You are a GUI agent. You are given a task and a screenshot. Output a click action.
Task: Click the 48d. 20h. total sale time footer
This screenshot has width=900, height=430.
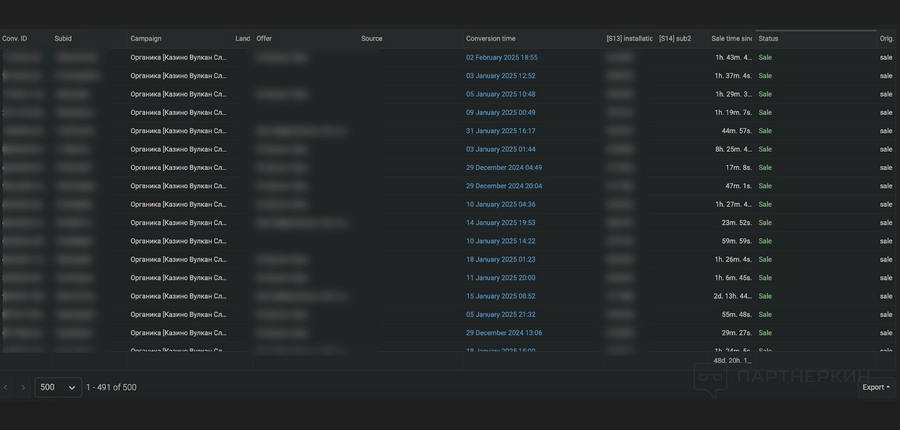pos(732,361)
